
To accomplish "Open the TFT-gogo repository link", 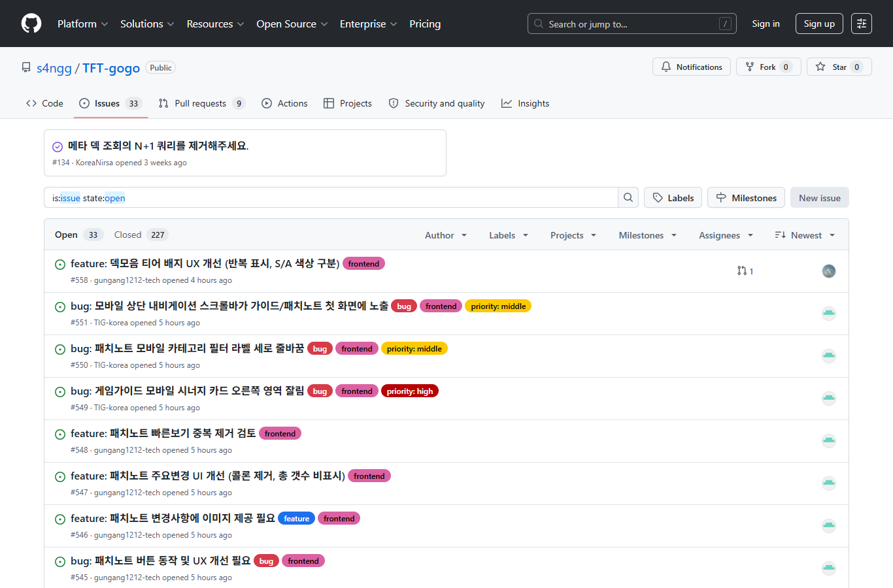I will click(111, 68).
